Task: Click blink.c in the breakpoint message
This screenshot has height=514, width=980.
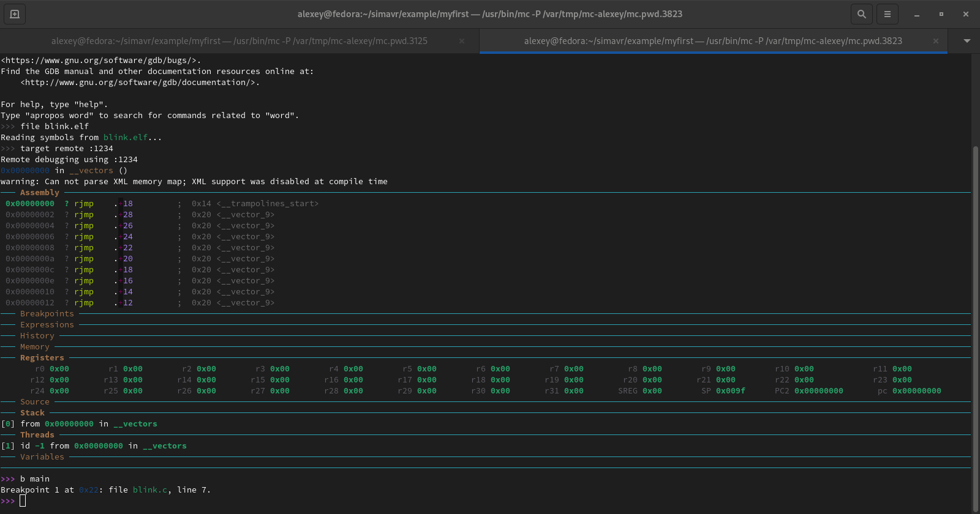Action: pyautogui.click(x=150, y=490)
